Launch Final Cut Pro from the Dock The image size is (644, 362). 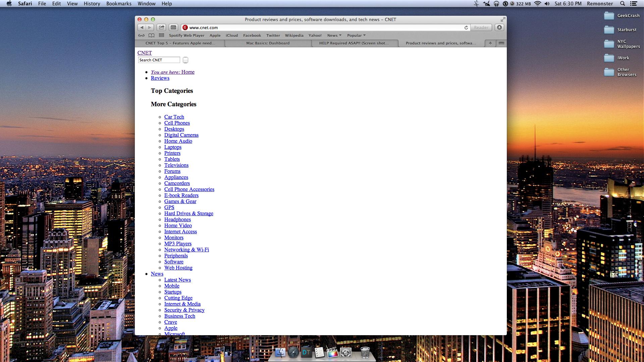[332, 353]
